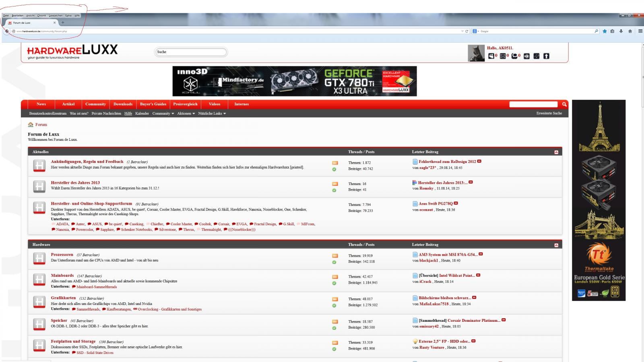Collapse the Hardware category section

click(556, 245)
